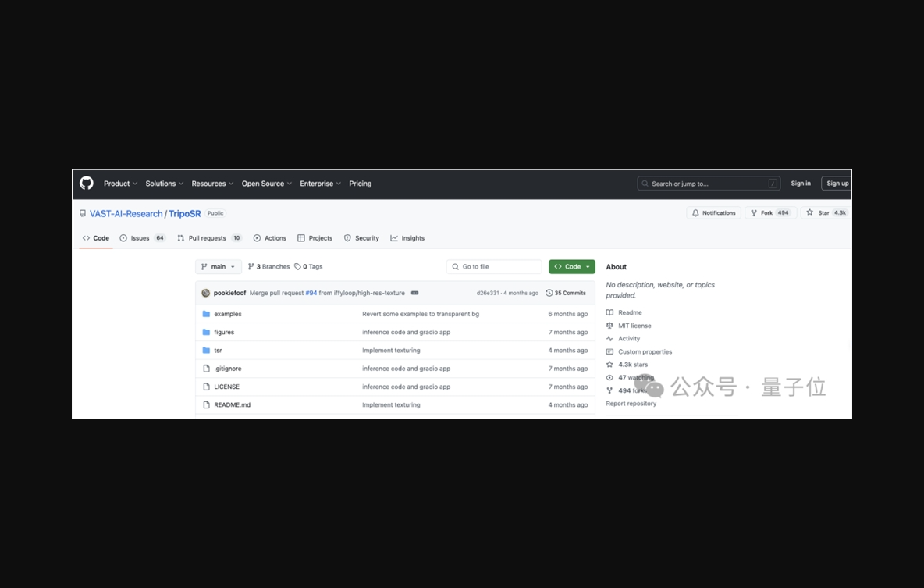Viewport: 924px width, 588px height.
Task: Open figures row 'inference code and gradio app' commit
Action: [406, 332]
